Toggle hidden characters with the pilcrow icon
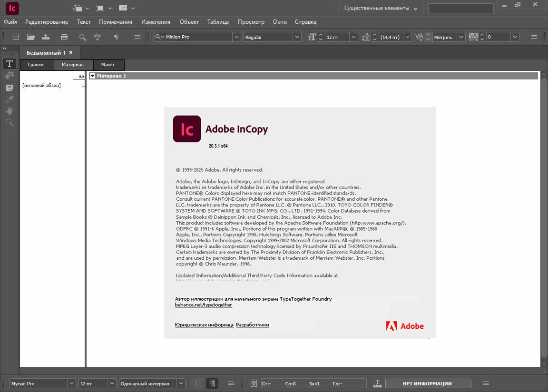 [117, 37]
